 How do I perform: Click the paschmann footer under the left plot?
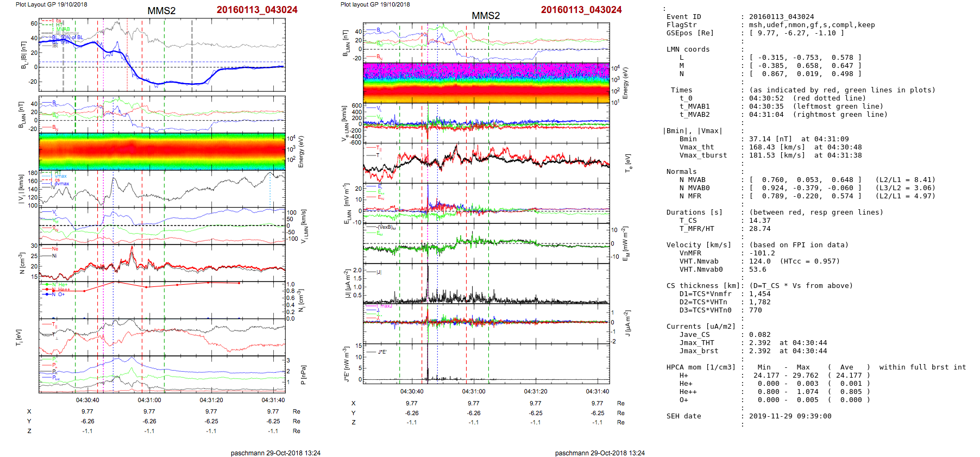click(275, 453)
